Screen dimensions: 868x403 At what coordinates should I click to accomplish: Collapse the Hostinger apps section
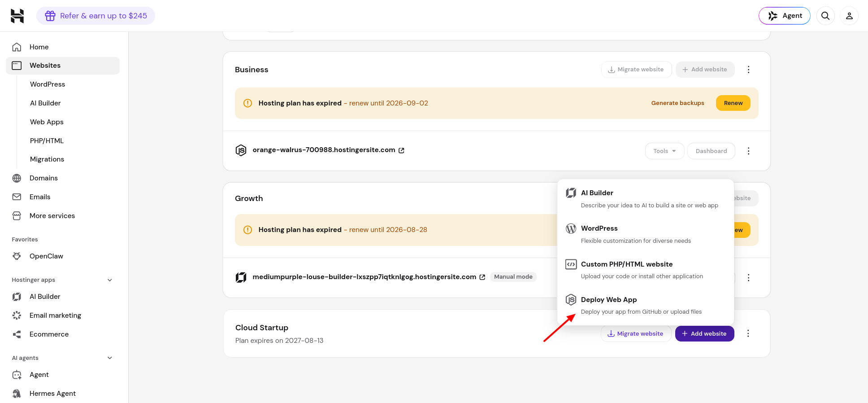[x=110, y=280]
